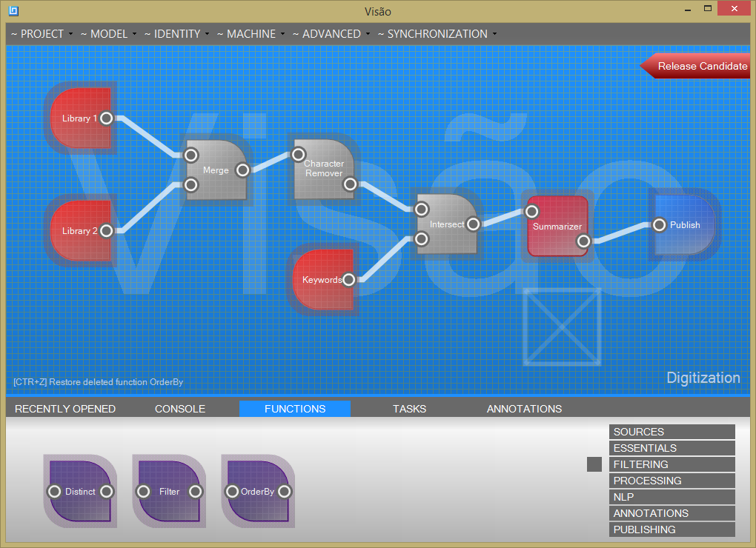The image size is (756, 548).
Task: Click the Merge lower input port
Action: tap(191, 184)
